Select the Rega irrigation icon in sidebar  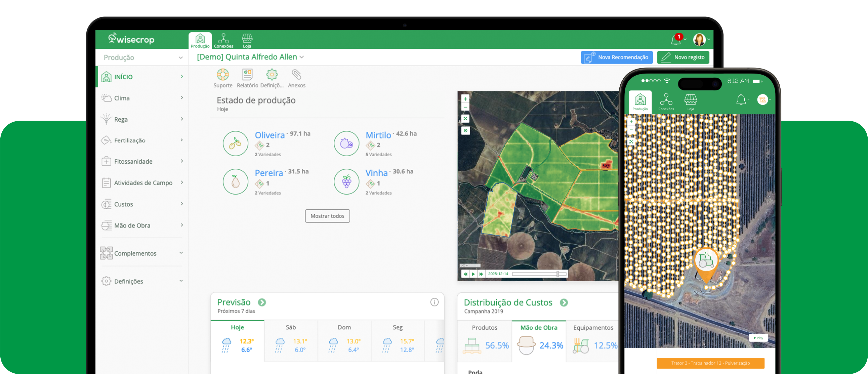coord(107,119)
